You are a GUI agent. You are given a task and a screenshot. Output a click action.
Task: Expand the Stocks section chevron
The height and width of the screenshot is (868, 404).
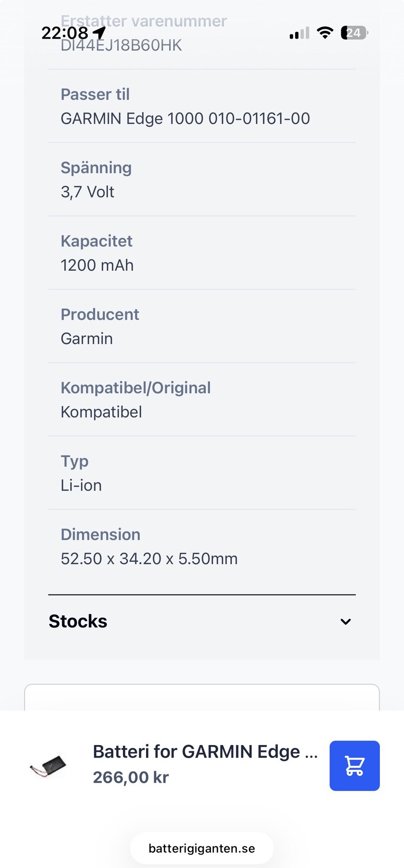point(345,622)
